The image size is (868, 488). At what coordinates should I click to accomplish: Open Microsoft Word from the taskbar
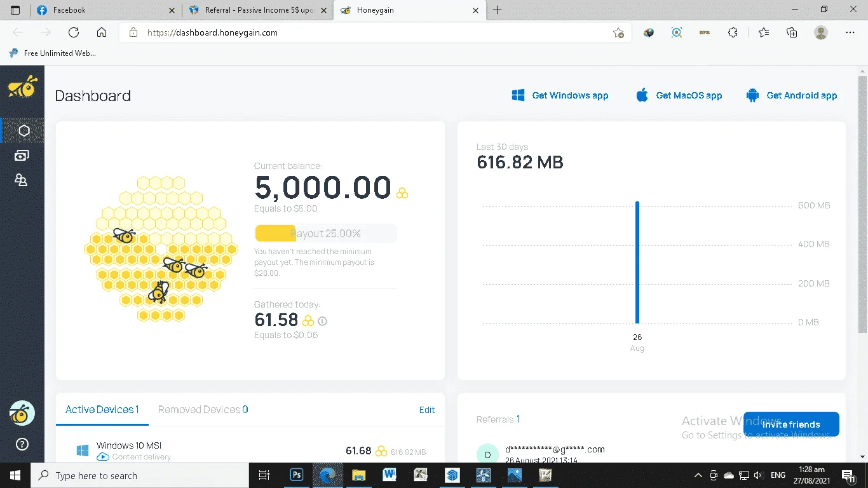[x=390, y=475]
